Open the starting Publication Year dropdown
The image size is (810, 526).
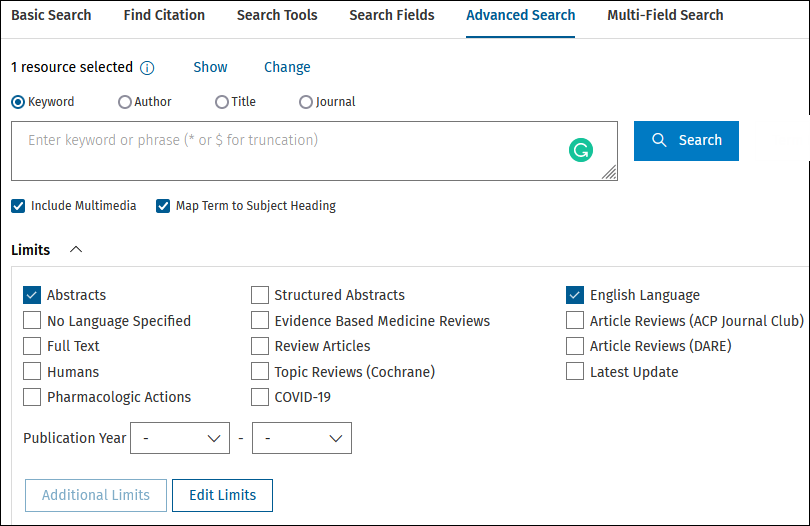tap(180, 438)
